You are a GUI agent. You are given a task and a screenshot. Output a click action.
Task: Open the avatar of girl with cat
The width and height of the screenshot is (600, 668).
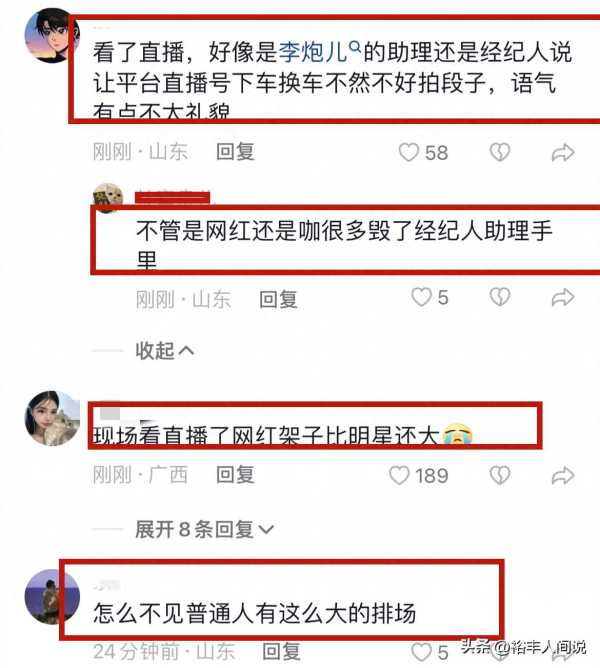click(x=52, y=418)
